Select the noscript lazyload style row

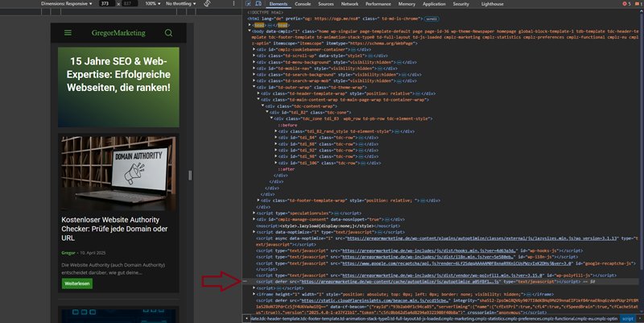(328, 226)
